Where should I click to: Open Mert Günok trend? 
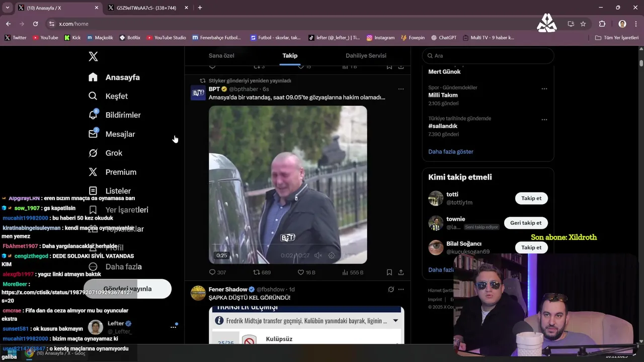pos(444,72)
